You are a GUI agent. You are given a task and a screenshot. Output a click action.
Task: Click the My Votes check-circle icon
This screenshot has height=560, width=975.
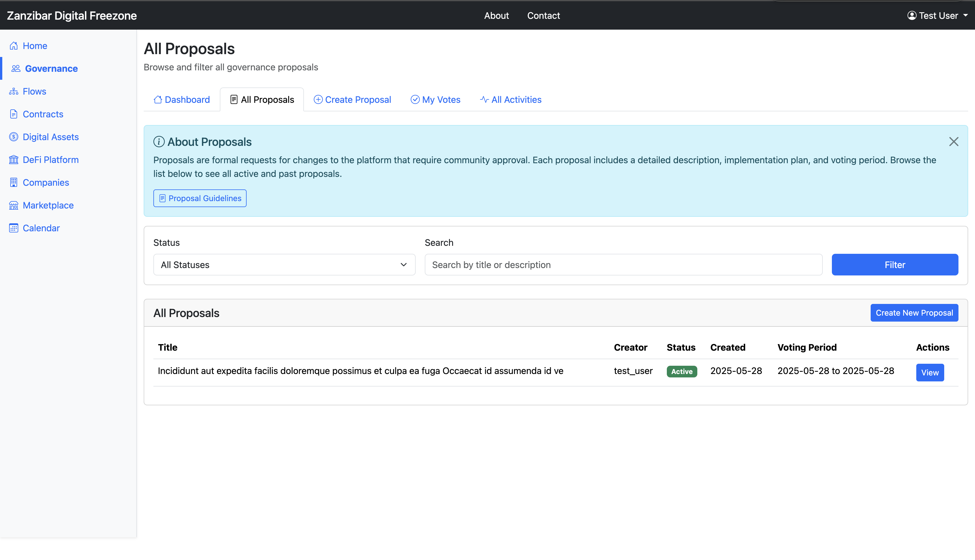(415, 100)
